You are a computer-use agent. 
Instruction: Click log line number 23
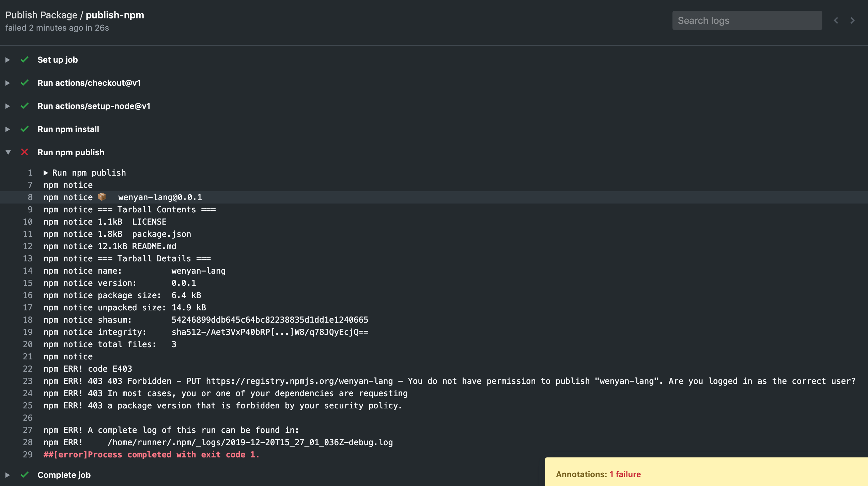point(28,381)
